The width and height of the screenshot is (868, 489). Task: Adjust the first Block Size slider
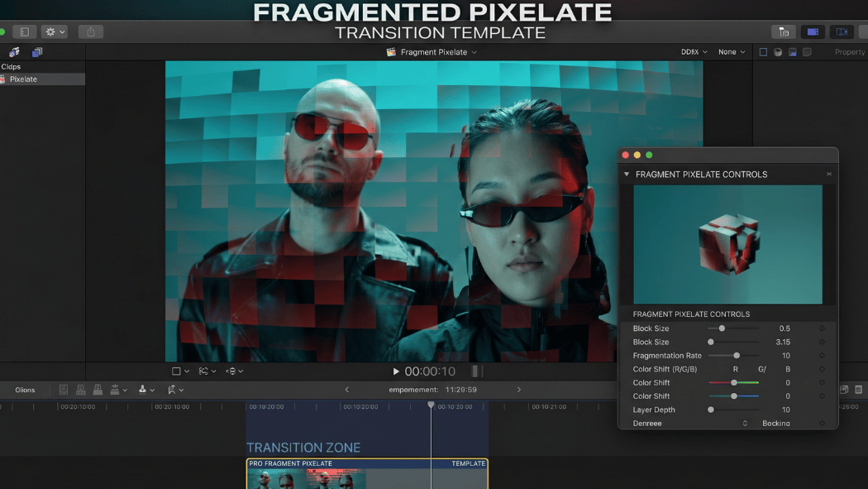(x=733, y=328)
